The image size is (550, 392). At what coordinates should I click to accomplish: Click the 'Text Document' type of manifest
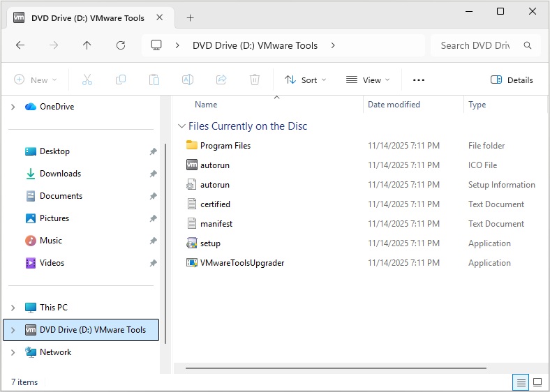point(496,224)
